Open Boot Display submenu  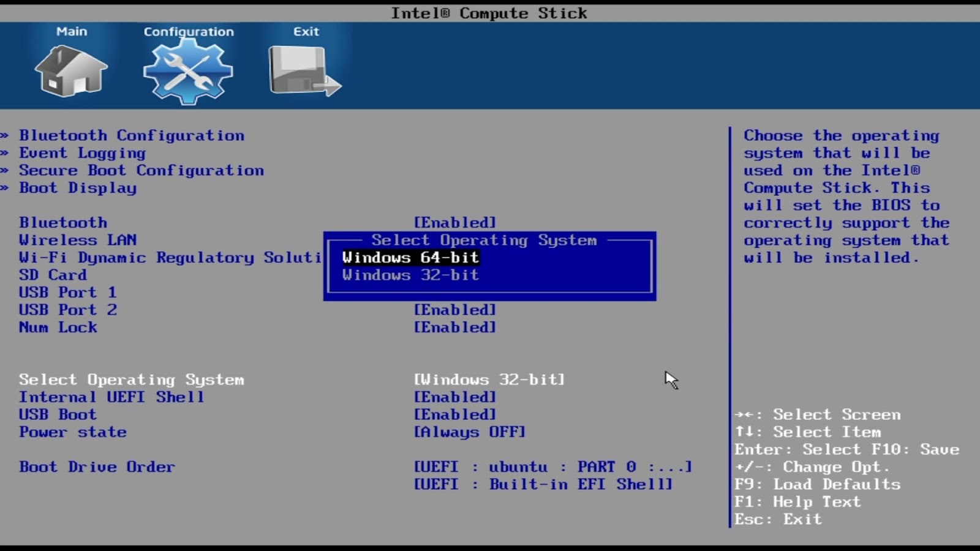(x=78, y=188)
